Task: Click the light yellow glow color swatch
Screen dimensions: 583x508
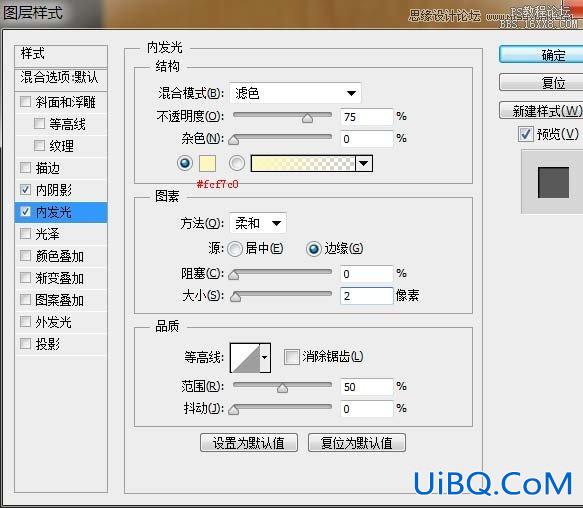Action: (x=207, y=163)
